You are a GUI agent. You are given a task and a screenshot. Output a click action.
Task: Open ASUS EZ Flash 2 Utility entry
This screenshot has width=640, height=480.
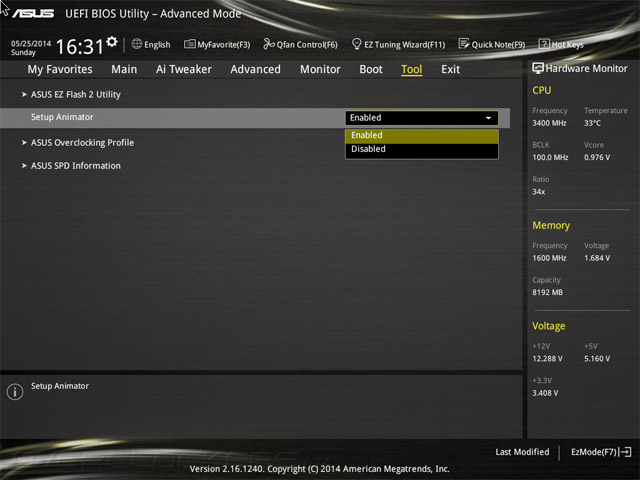click(76, 95)
